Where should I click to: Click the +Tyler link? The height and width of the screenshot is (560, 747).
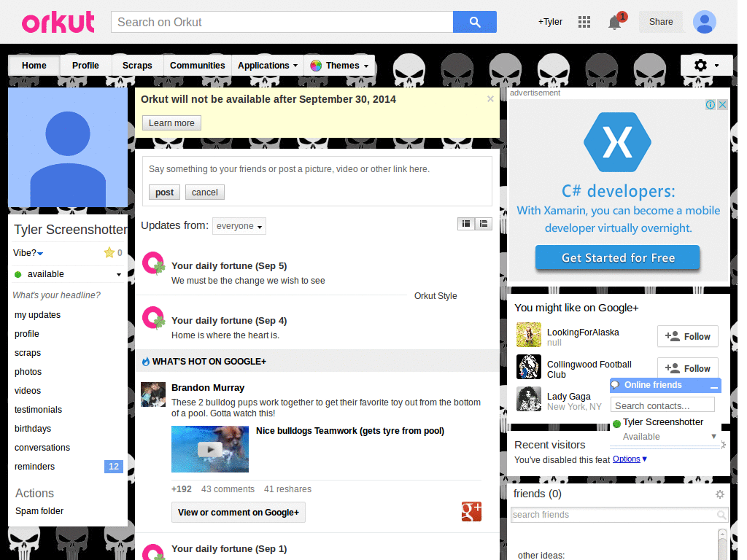click(550, 22)
